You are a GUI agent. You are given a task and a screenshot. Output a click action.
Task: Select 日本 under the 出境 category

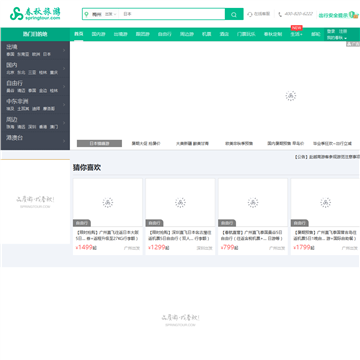click(47, 54)
